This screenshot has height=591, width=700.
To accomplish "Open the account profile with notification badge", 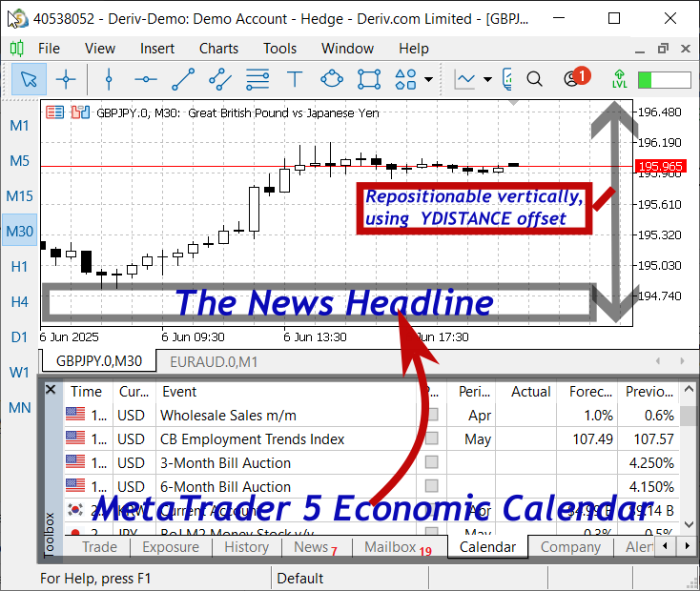I will coord(576,77).
